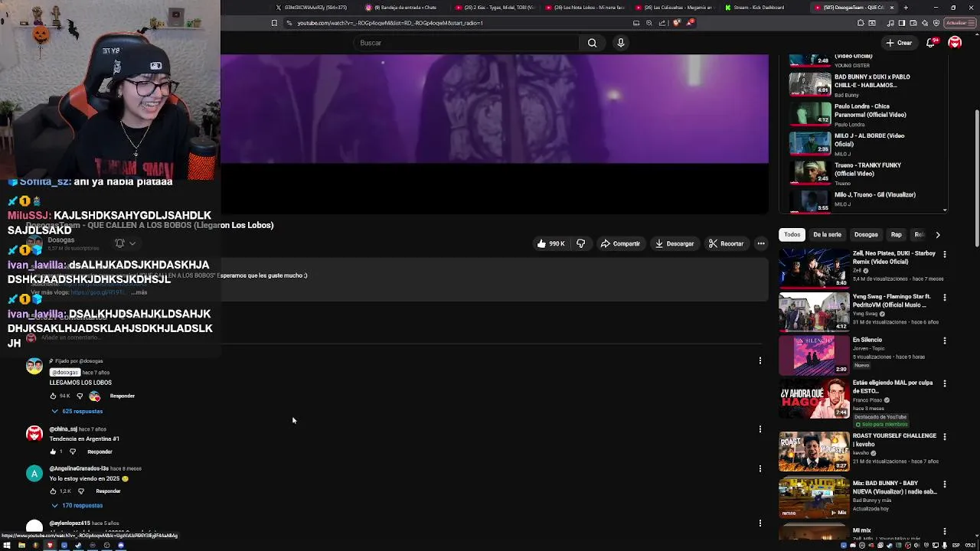
Task: Open dosogas commenter avatar
Action: tap(34, 366)
